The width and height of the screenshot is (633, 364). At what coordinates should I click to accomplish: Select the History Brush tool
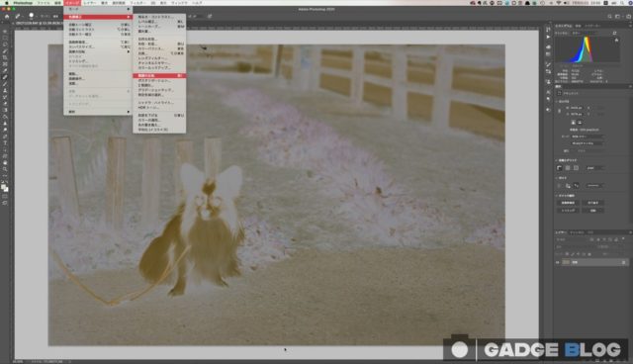coord(5,97)
